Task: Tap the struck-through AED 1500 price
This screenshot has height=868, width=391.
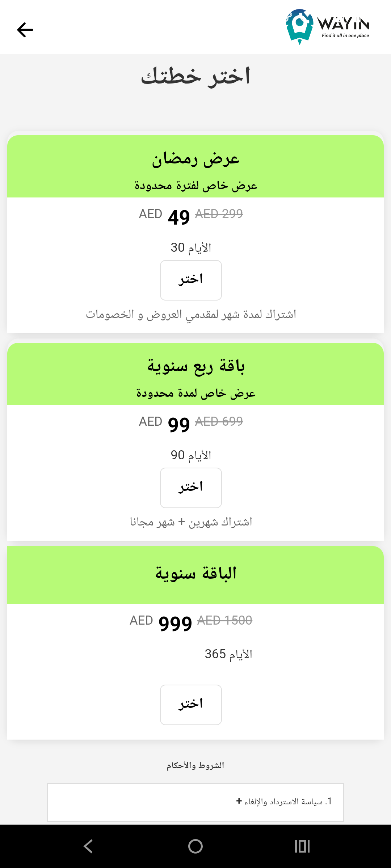Action: 224,620
